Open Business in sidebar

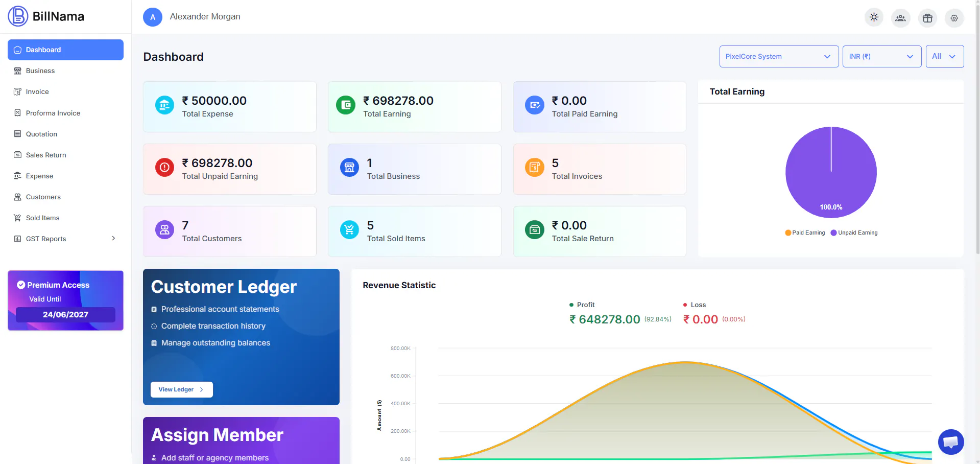pos(65,71)
